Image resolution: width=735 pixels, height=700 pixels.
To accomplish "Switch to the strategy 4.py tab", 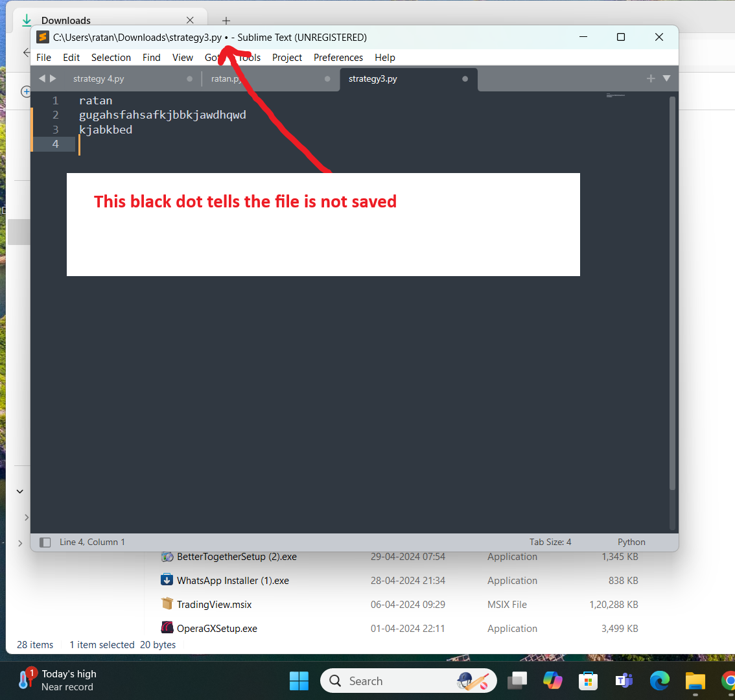I will (x=99, y=79).
